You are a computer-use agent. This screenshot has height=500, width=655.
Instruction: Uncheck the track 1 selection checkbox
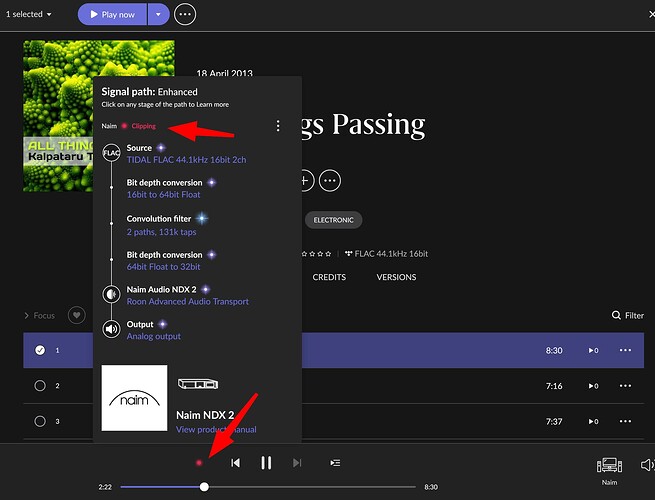point(40,350)
